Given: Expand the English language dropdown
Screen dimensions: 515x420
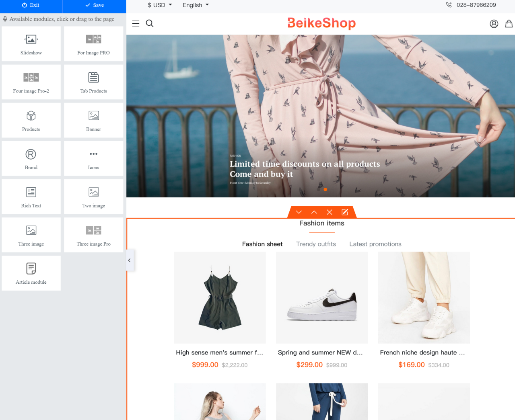Looking at the screenshot, I should pos(196,5).
